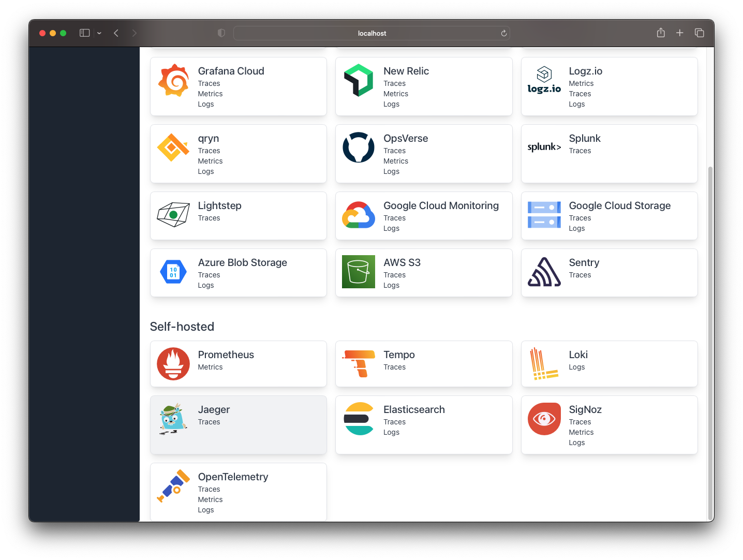
Task: Open the Safari share menu
Action: pos(661,33)
